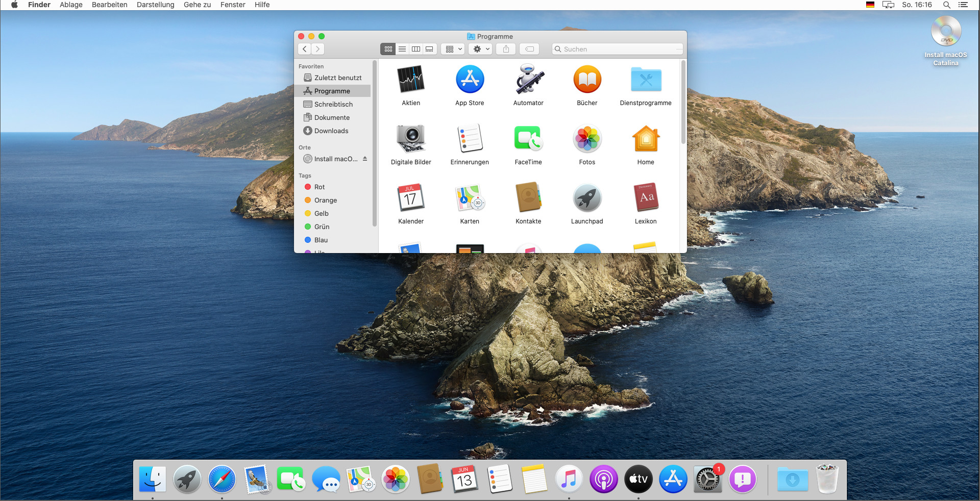Open the Gehe zu menu
The width and height of the screenshot is (980, 501).
pyautogui.click(x=197, y=5)
